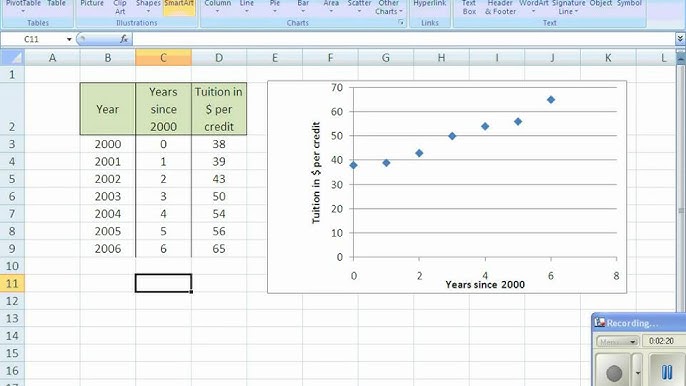The height and width of the screenshot is (386, 686).
Task: Select column E header
Action: 275,57
